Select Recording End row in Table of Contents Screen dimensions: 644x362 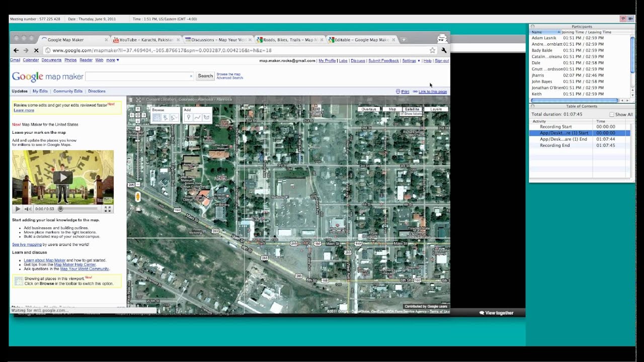click(579, 145)
